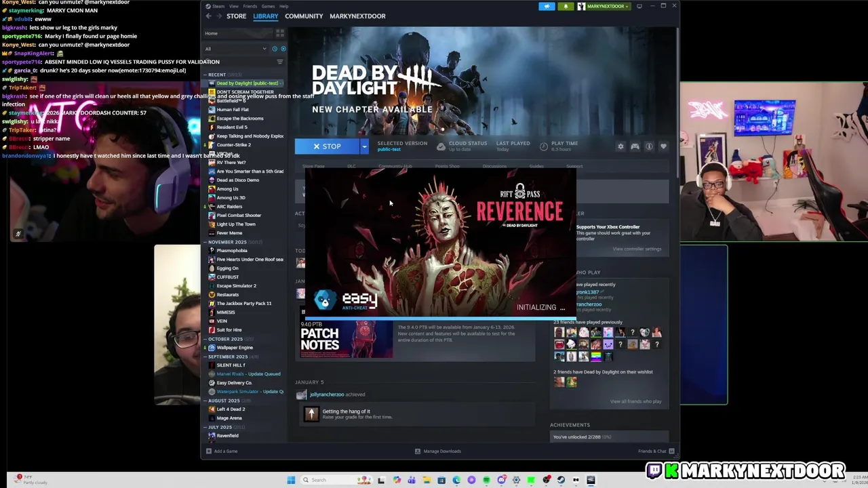
Task: Open Friends menu in Steam
Action: (250, 6)
